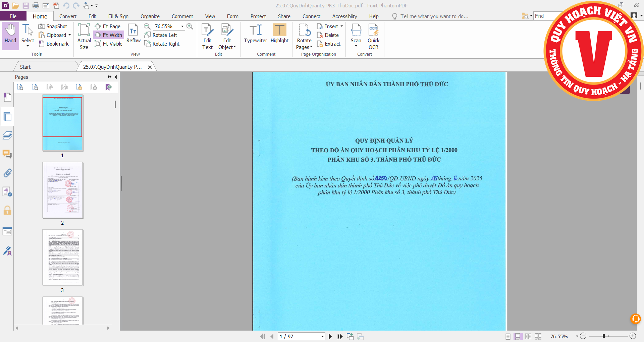Open the page number dropdown
Image resolution: width=644 pixels, height=342 pixels.
322,336
